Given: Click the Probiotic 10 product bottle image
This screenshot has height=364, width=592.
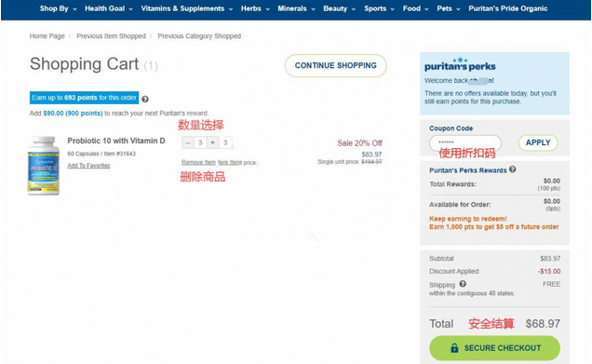Looking at the screenshot, I should tap(44, 166).
